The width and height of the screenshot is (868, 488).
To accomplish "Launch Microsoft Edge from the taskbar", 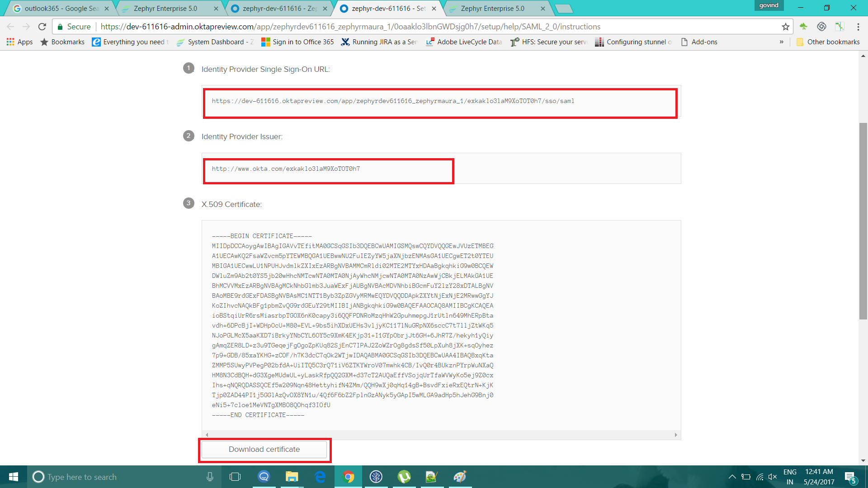I will pos(320,477).
